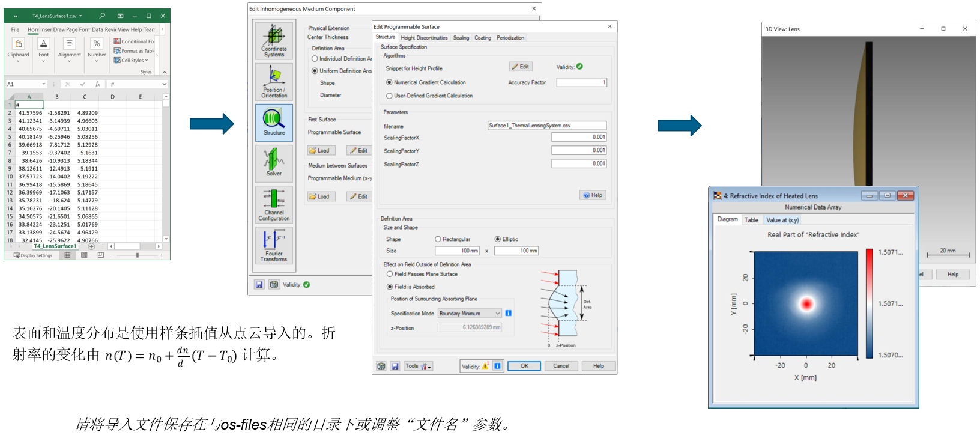Collapse the Excel ribbon
980x435 pixels.
tap(164, 72)
